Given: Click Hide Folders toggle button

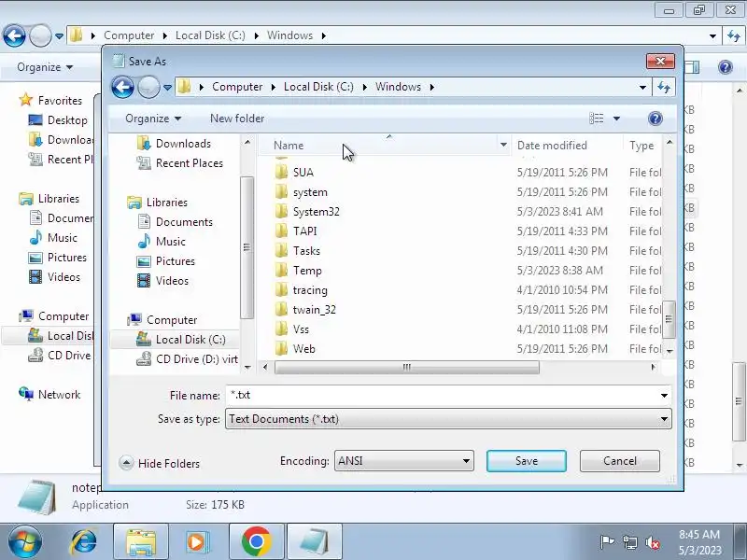Looking at the screenshot, I should [x=159, y=463].
